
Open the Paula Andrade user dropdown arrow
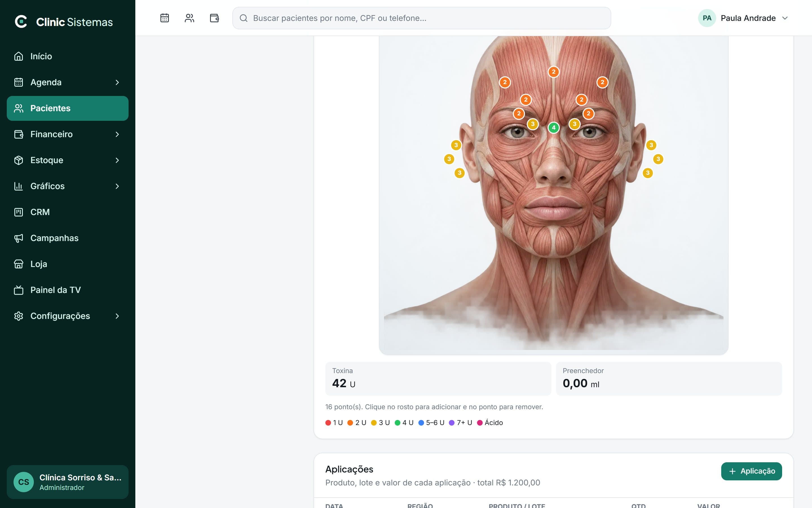785,18
